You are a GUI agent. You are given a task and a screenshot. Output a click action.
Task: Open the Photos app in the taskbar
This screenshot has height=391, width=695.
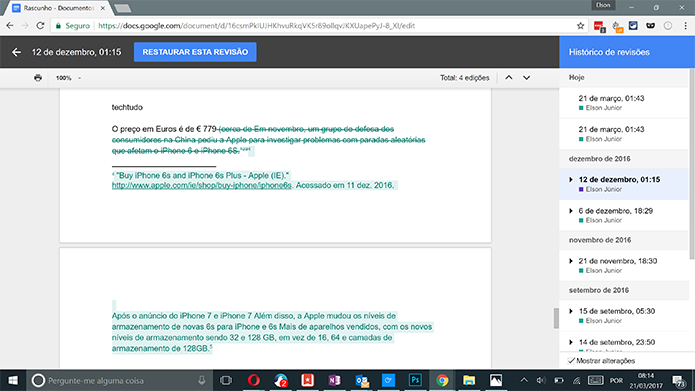coord(496,380)
